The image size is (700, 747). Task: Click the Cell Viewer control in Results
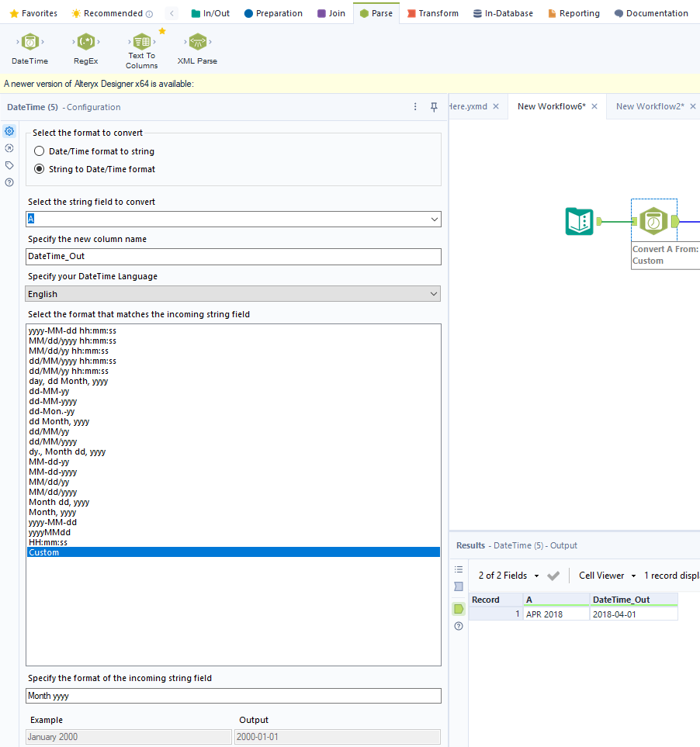(605, 575)
